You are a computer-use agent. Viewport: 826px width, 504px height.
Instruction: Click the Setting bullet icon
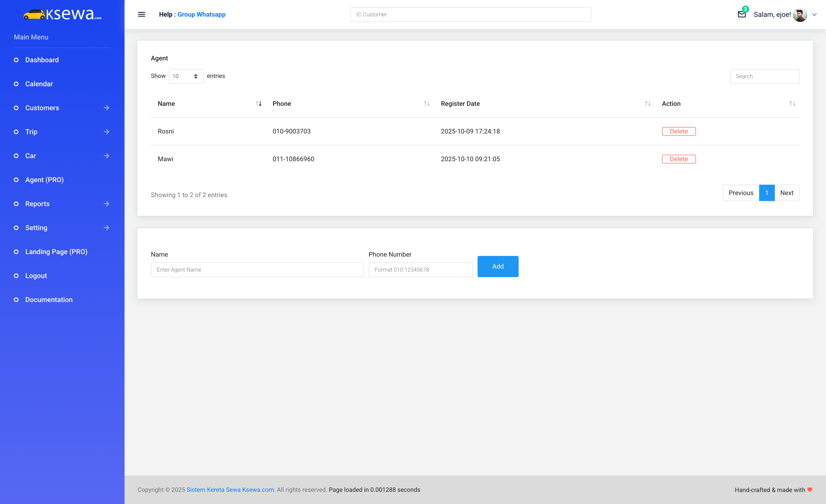tap(16, 228)
